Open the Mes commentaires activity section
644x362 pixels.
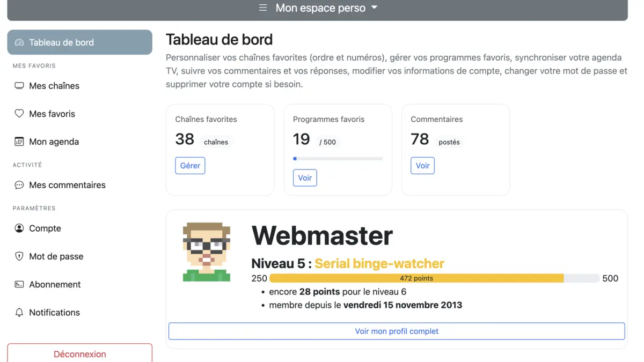point(68,184)
